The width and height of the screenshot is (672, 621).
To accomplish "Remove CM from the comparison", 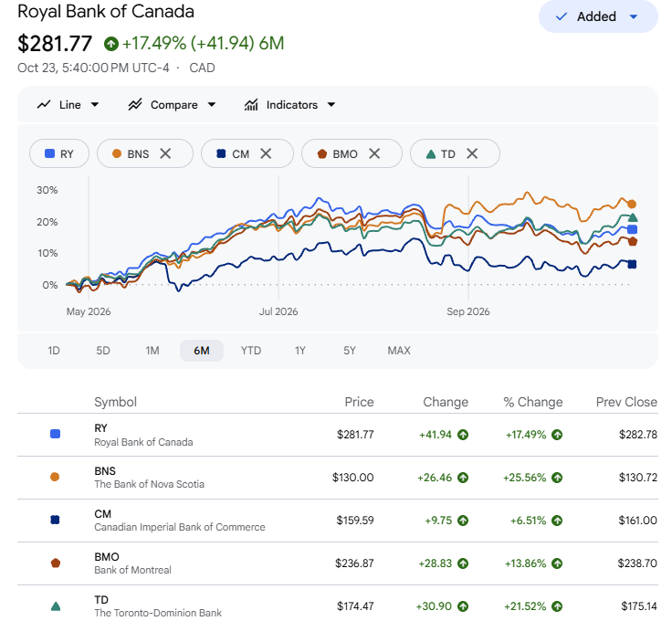I will (x=266, y=153).
